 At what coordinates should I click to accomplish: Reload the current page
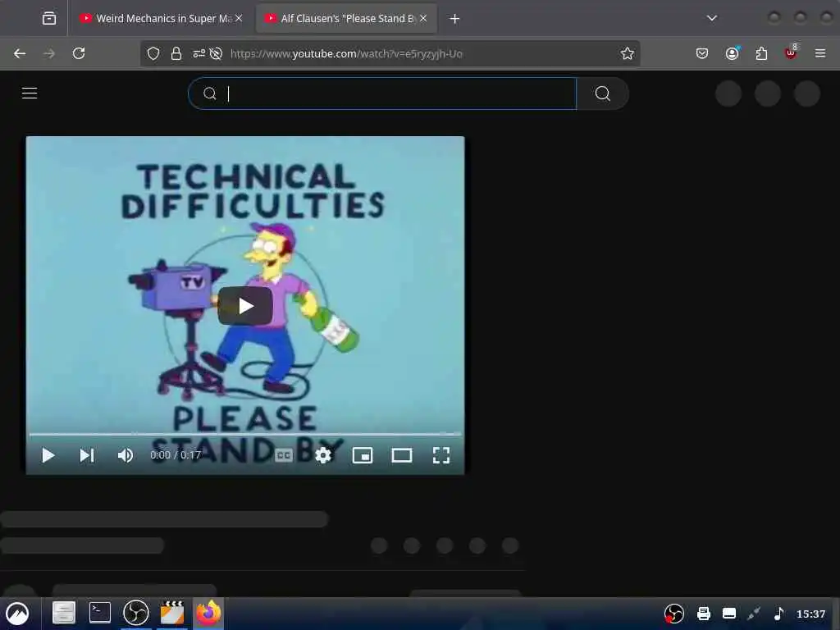[79, 53]
